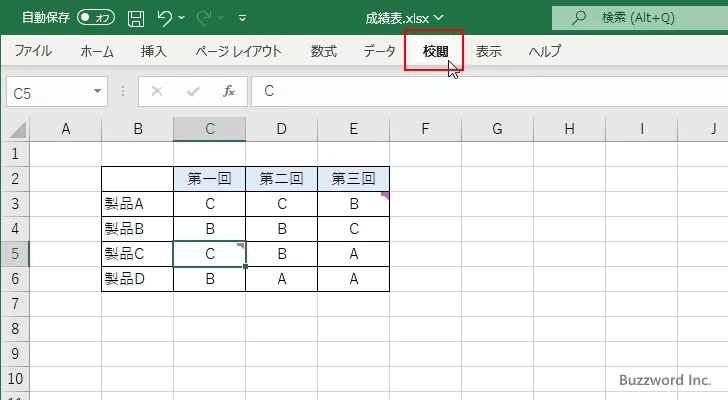The width and height of the screenshot is (728, 400).
Task: Click the Undo arrow icon
Action: [x=164, y=18]
